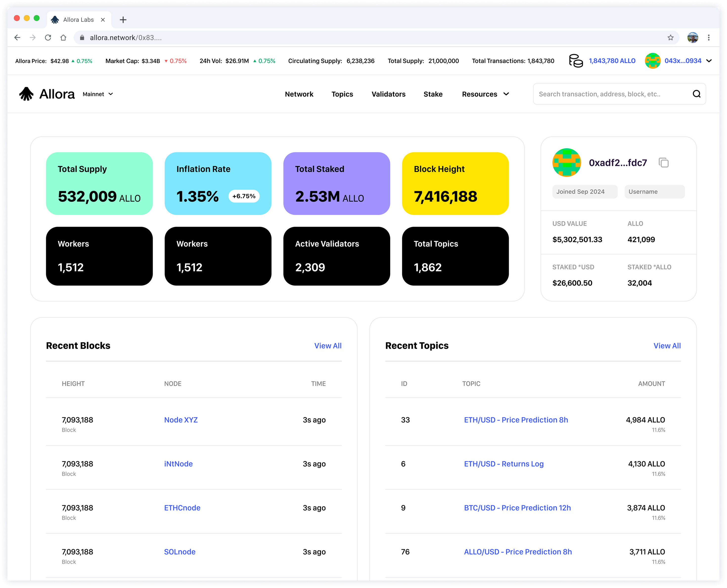The width and height of the screenshot is (727, 588).
Task: Expand wallet 043x...0934 account dropdown
Action: coord(709,61)
